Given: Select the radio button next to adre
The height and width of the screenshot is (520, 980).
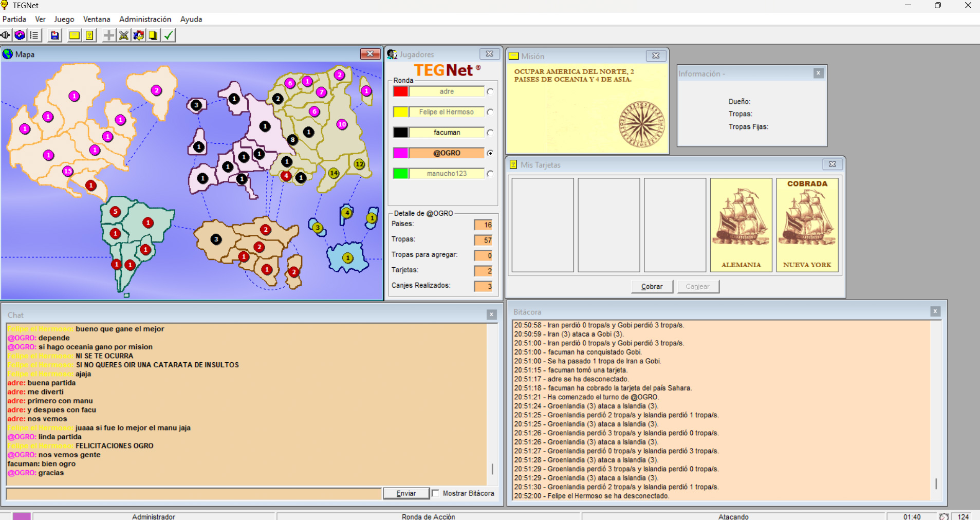Looking at the screenshot, I should click(490, 91).
